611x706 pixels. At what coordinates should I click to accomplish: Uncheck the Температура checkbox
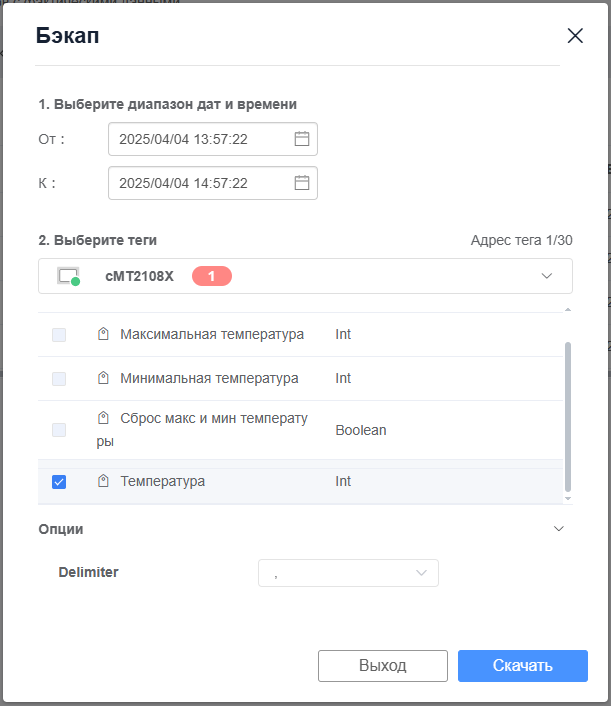[59, 482]
